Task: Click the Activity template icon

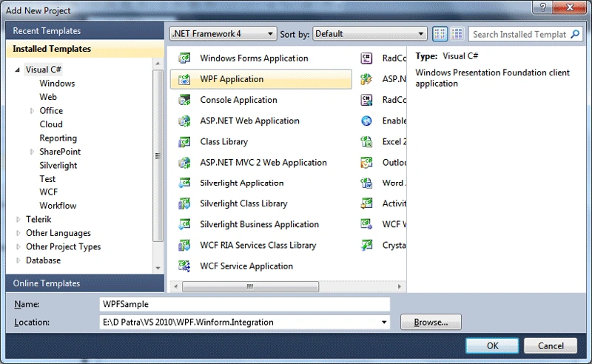Action: point(366,203)
